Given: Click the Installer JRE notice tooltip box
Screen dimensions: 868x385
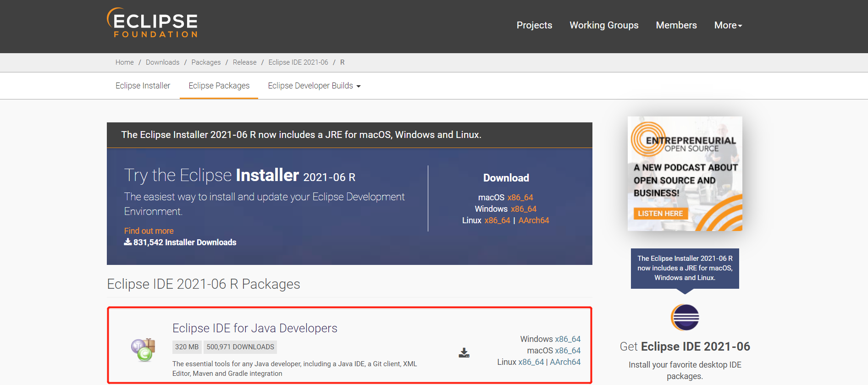Looking at the screenshot, I should pyautogui.click(x=685, y=268).
